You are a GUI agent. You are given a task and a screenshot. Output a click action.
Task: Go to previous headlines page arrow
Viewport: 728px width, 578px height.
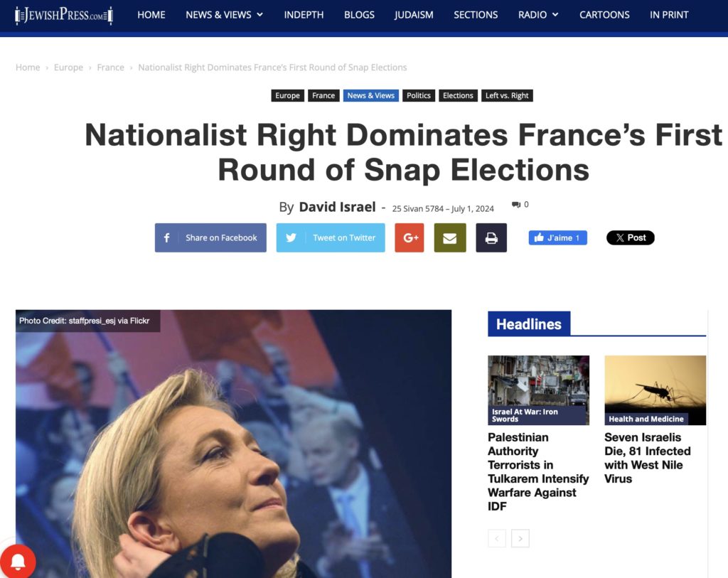tap(497, 539)
